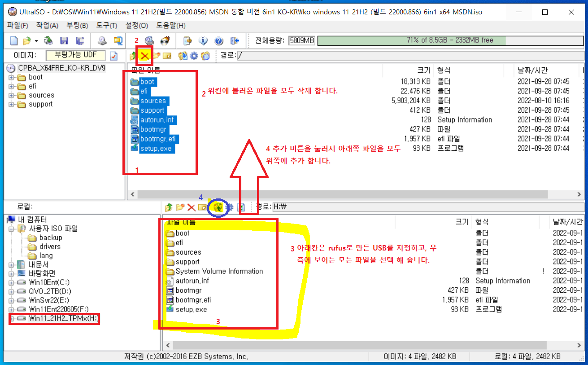The height and width of the screenshot is (365, 588).
Task: Click the Burn CD/DVD image flame icon
Action: coord(165,41)
